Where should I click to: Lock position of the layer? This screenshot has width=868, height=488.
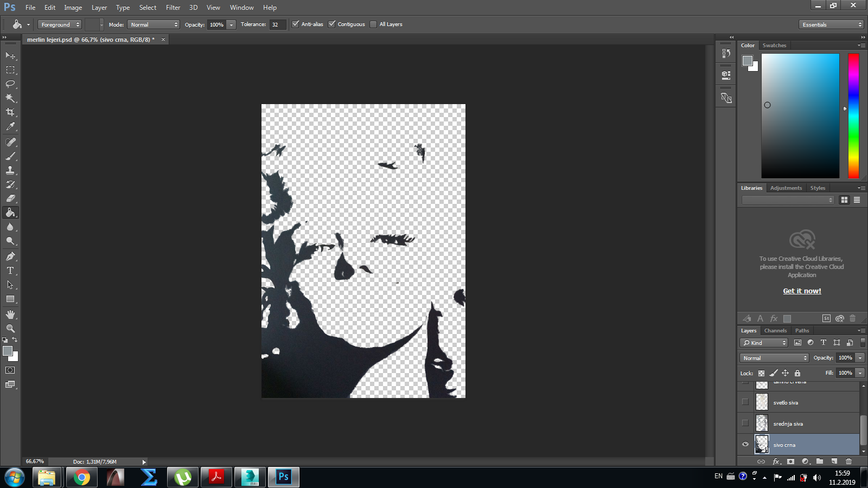point(785,373)
